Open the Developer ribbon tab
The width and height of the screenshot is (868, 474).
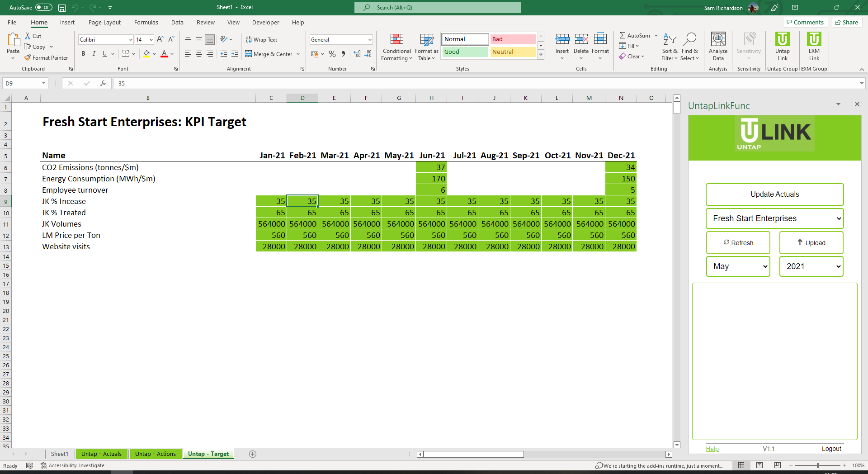pyautogui.click(x=266, y=22)
